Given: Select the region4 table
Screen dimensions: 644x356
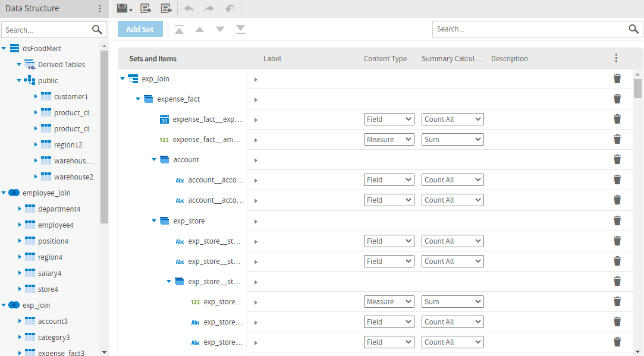Looking at the screenshot, I should tap(50, 257).
